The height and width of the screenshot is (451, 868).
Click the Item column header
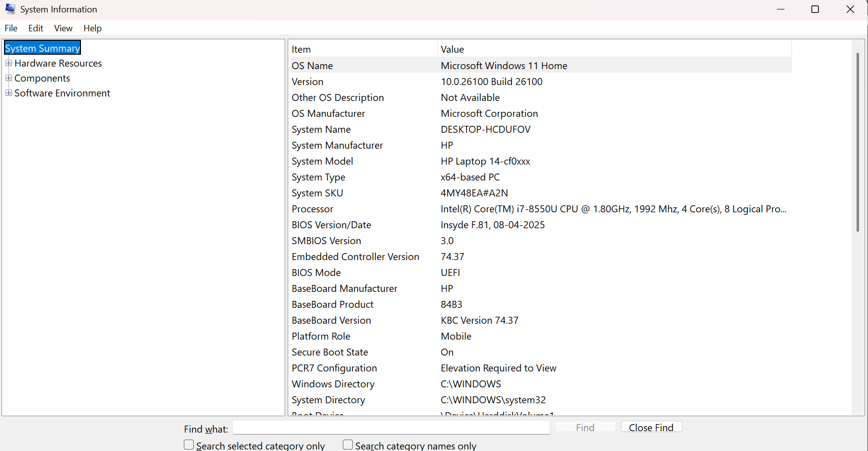tap(363, 49)
